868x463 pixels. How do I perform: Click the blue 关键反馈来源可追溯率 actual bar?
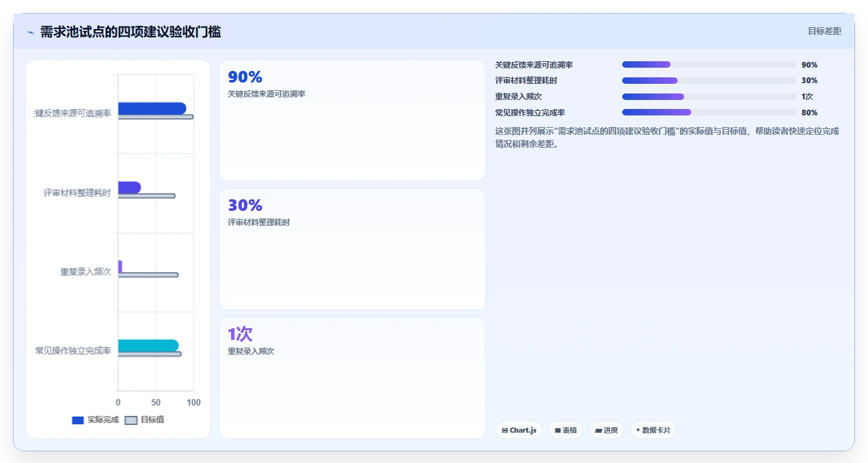(152, 108)
